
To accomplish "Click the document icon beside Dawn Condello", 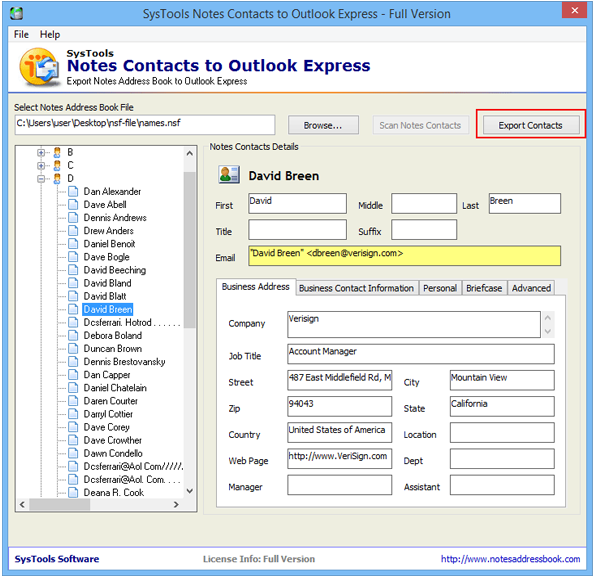I will (x=73, y=453).
